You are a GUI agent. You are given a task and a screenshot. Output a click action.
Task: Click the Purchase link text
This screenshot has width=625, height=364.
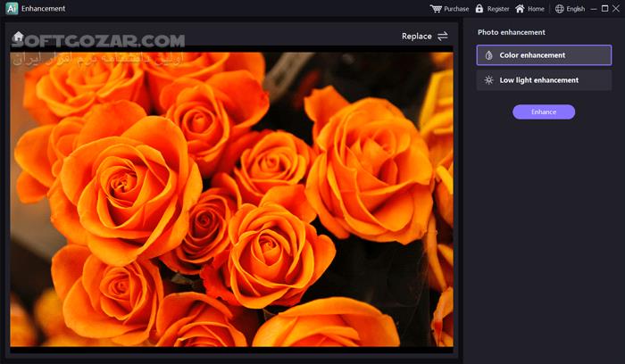click(x=456, y=9)
